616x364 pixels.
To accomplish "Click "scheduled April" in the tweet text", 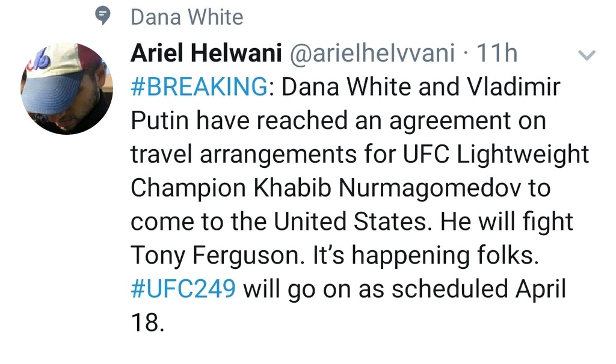I will coord(479,289).
